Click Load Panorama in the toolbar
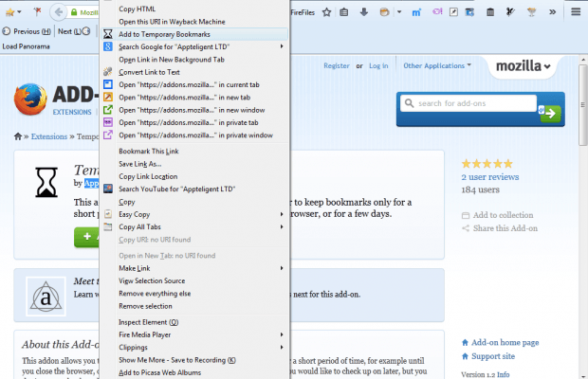Viewport: 588px width, 379px height. click(26, 46)
